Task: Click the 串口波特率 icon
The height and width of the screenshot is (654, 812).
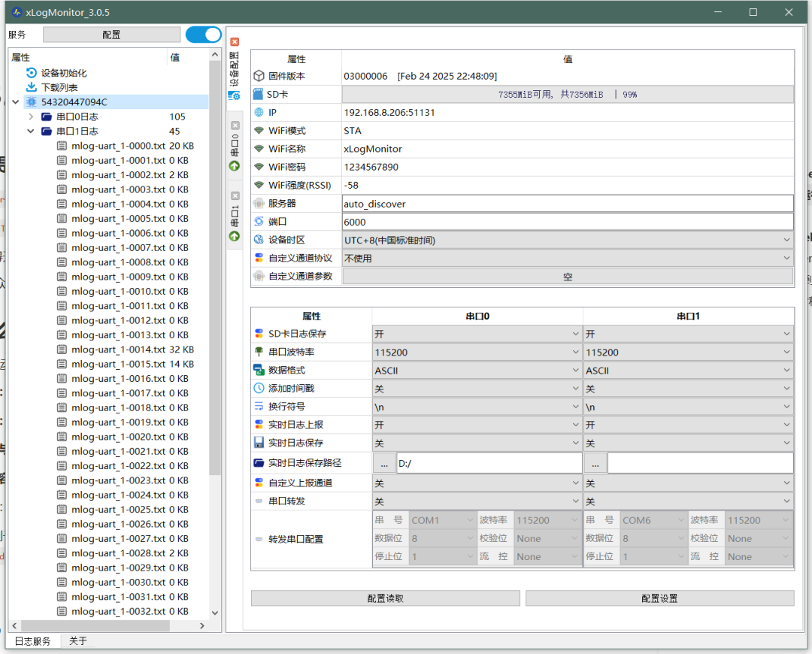Action: pyautogui.click(x=259, y=352)
